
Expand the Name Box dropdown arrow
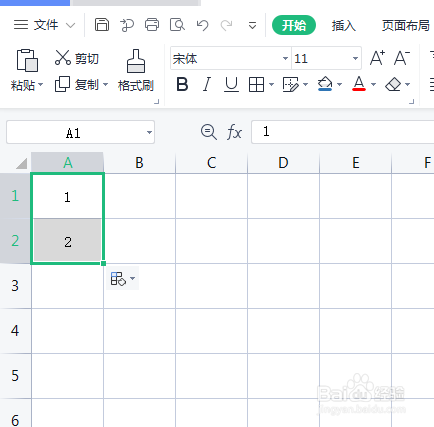pyautogui.click(x=149, y=132)
